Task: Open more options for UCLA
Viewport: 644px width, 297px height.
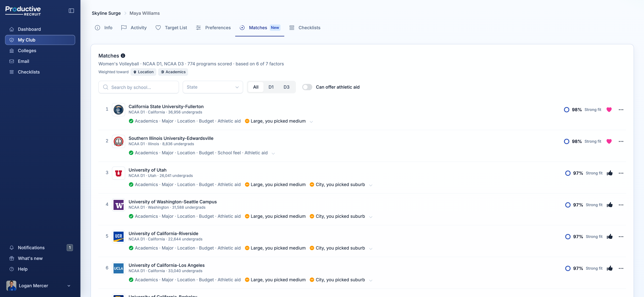Action: [x=621, y=268]
